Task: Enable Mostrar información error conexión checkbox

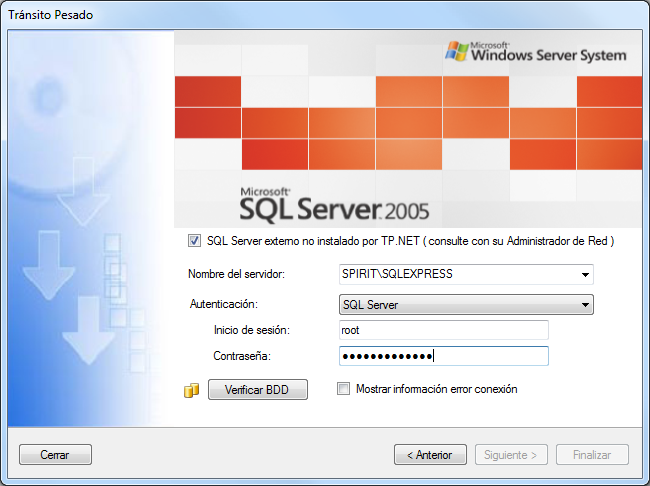Action: 343,389
